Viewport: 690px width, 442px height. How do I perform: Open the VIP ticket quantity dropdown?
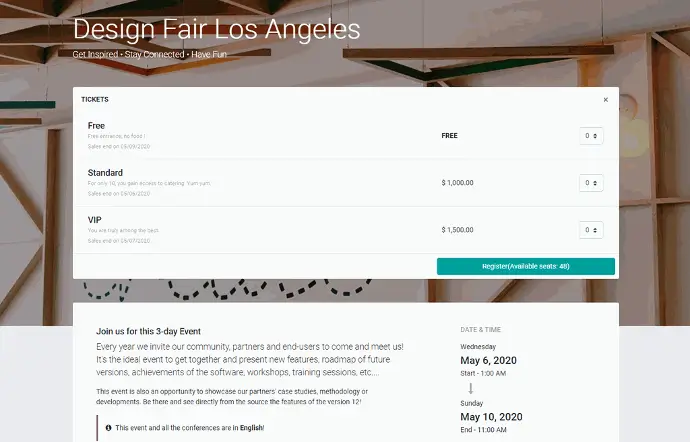point(591,230)
